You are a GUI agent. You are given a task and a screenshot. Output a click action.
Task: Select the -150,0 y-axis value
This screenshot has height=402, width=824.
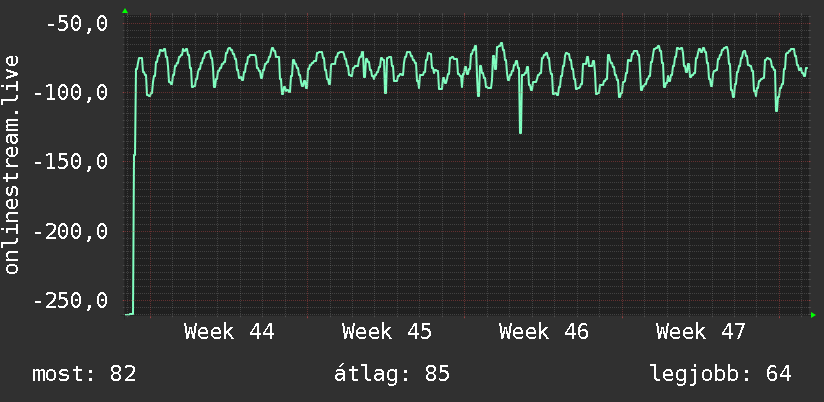pyautogui.click(x=70, y=162)
